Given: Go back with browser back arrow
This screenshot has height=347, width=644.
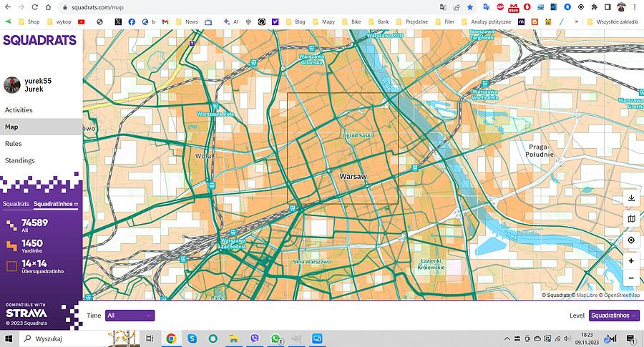Looking at the screenshot, I should 8,7.
